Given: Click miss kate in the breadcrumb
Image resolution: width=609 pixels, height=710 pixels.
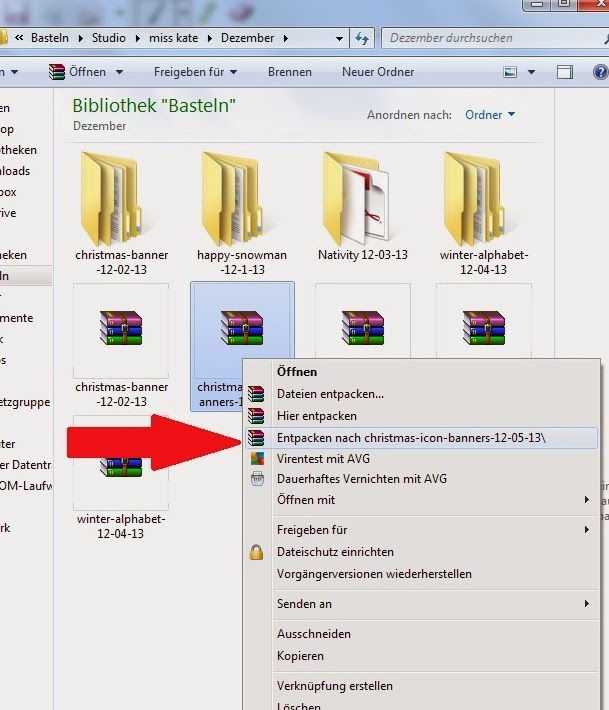Looking at the screenshot, I should [173, 38].
